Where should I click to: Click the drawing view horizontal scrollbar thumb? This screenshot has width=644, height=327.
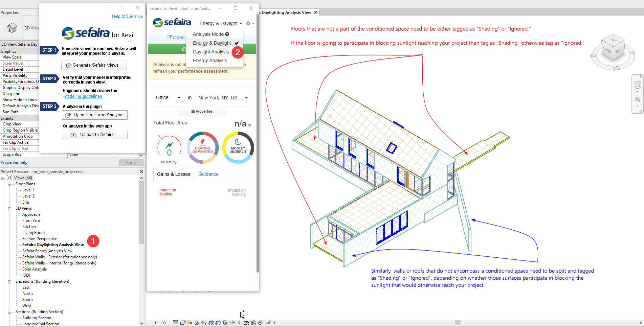458,323
